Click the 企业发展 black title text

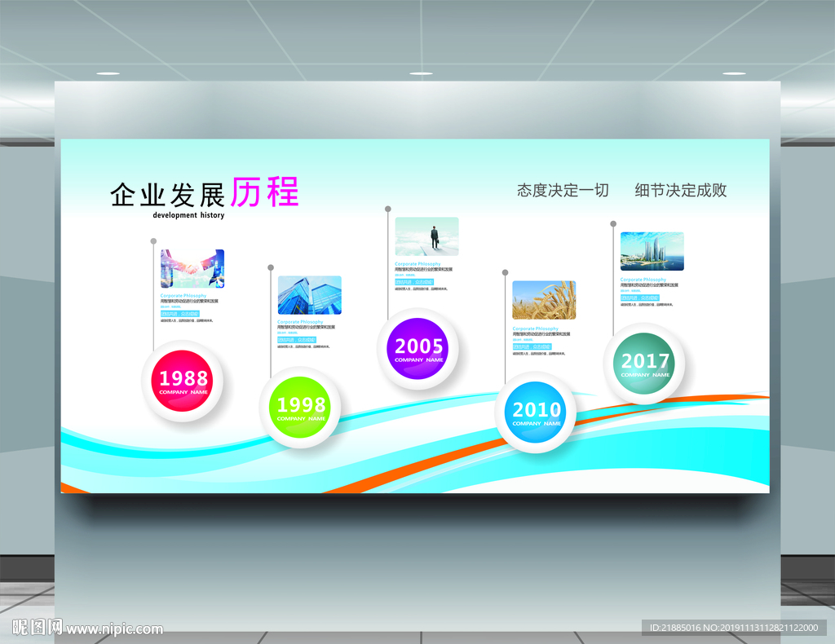[x=167, y=195]
